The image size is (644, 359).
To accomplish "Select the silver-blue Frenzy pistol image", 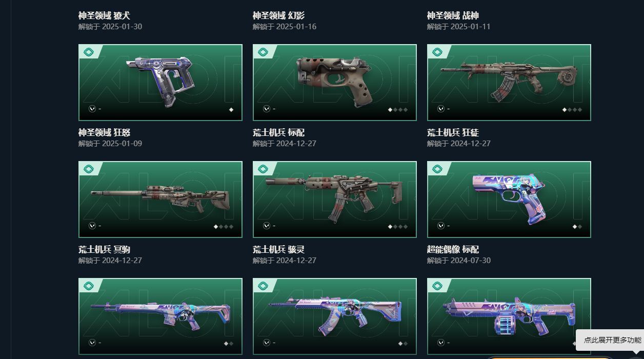I will pos(161,82).
